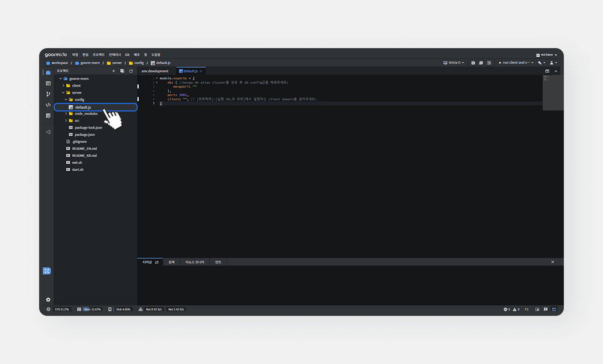Split the editor with the columns icon
The height and width of the screenshot is (364, 603).
coord(547,71)
